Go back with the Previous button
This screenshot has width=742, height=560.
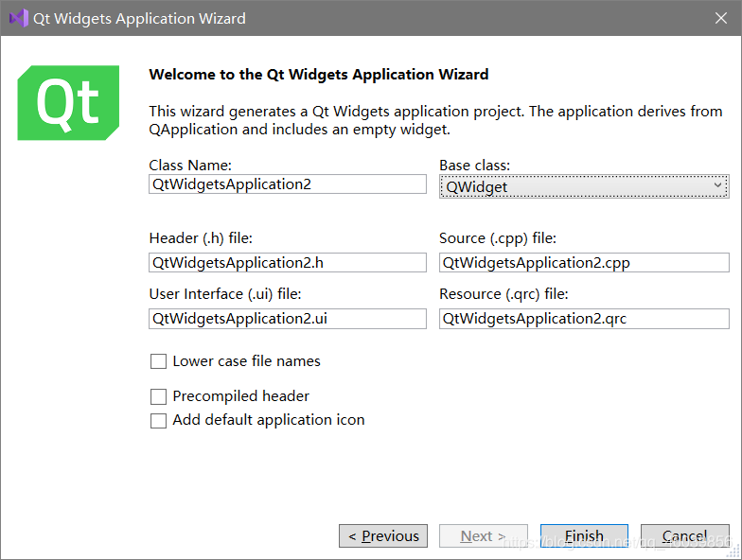point(383,535)
